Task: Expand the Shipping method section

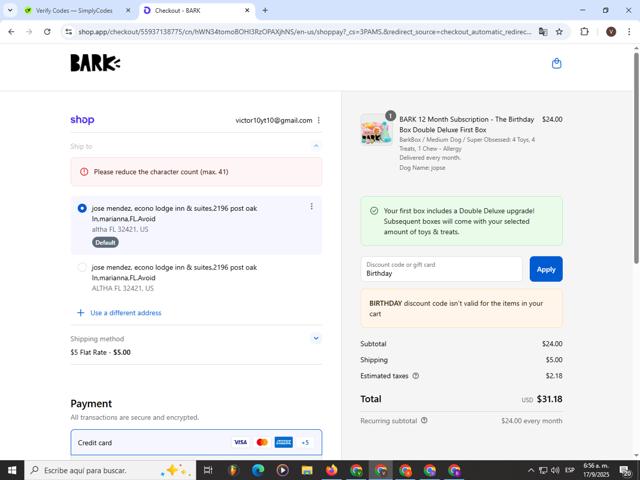Action: [x=316, y=338]
